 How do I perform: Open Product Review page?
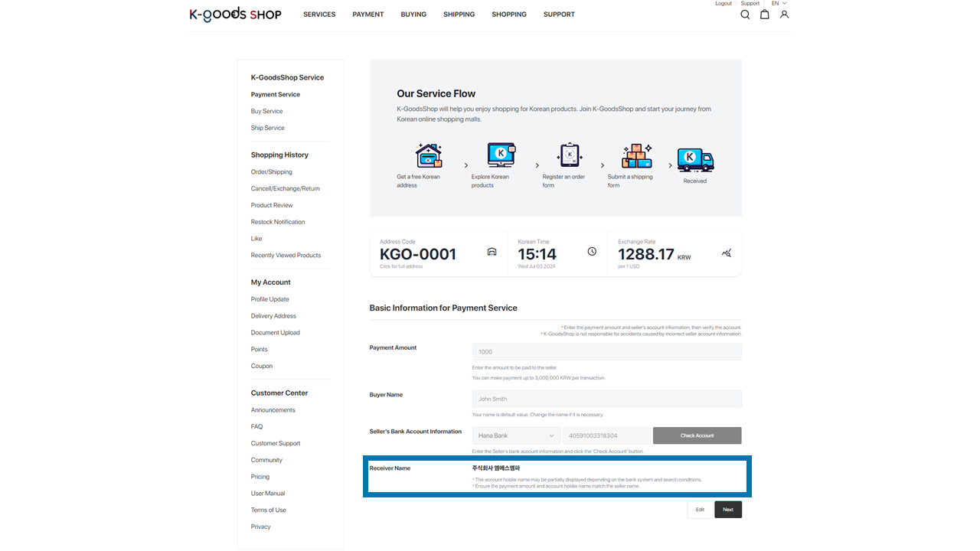(x=272, y=205)
